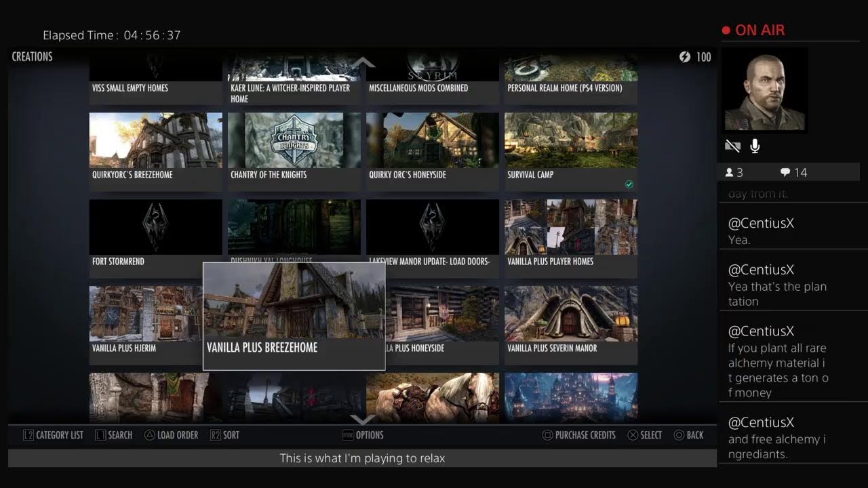Open the Category List via L2 icon
868x488 pixels.
coord(28,435)
